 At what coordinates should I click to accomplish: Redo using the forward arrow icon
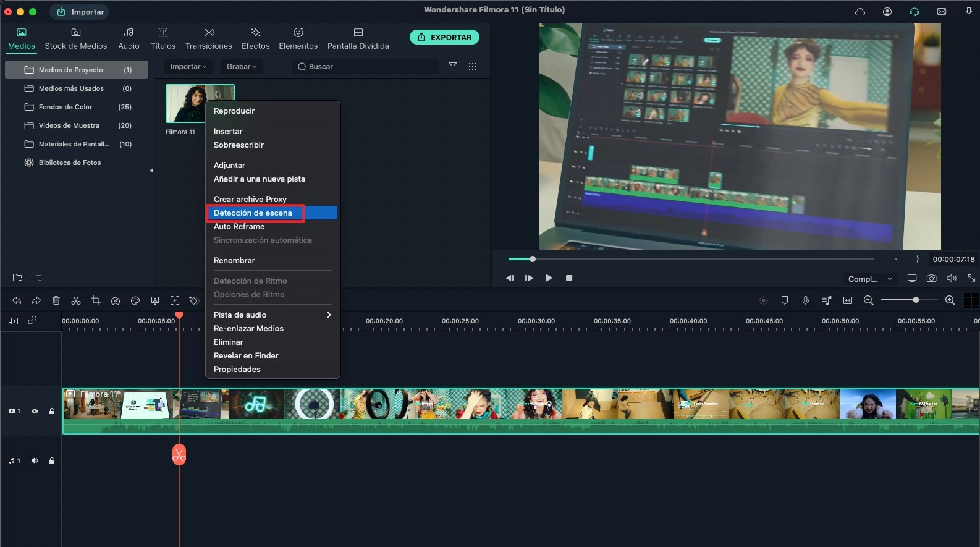(x=36, y=300)
